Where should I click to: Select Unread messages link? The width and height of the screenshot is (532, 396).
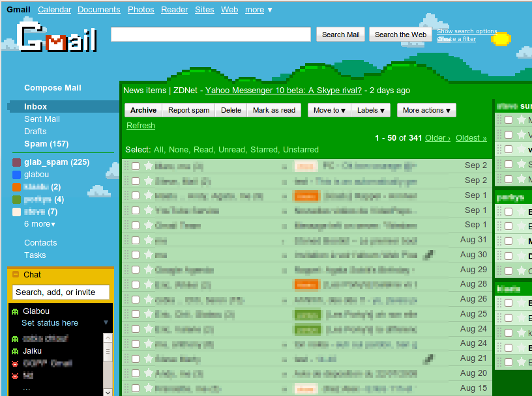pyautogui.click(x=232, y=150)
